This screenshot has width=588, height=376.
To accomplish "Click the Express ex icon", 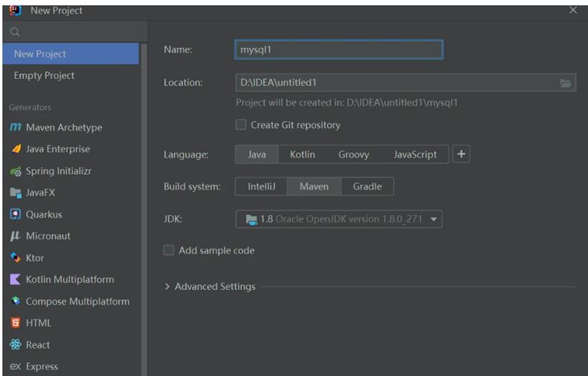I will [15, 366].
